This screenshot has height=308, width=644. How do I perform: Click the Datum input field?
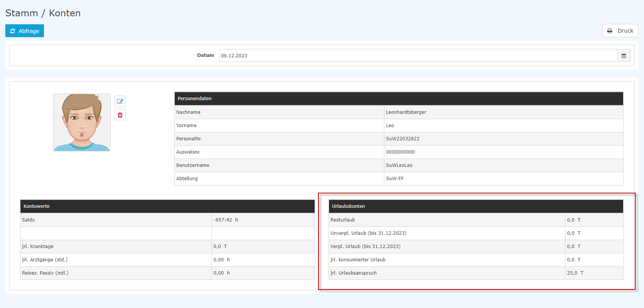[418, 55]
